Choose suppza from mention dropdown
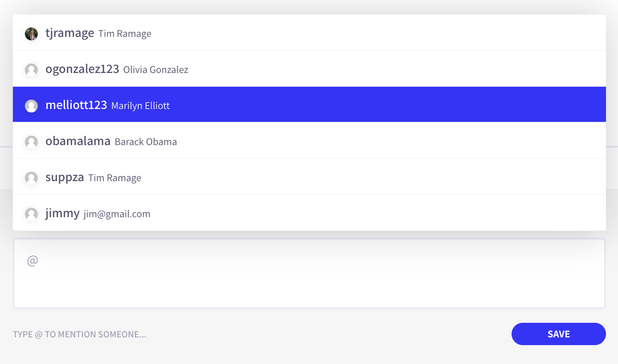 click(x=309, y=176)
